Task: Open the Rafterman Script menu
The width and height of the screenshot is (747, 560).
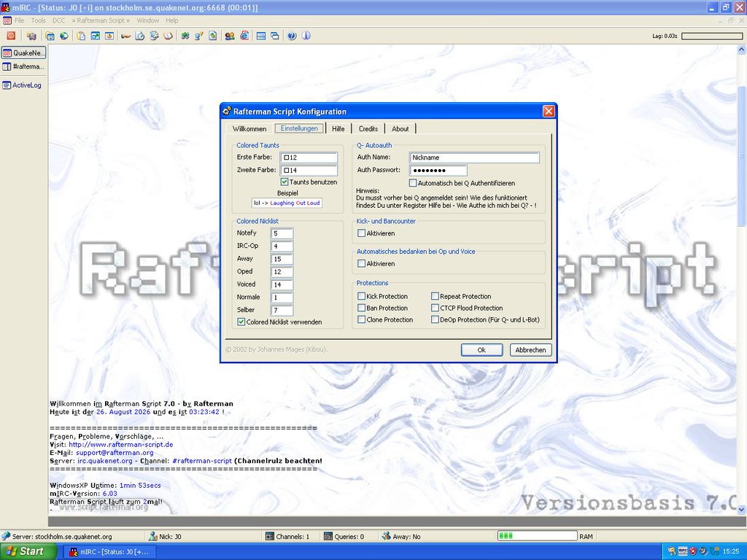Action: click(x=101, y=20)
